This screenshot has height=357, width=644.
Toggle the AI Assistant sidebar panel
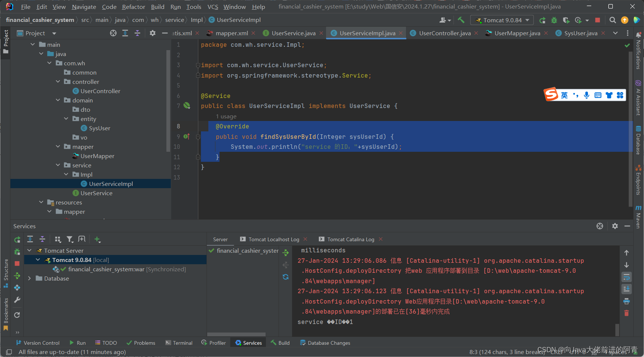click(638, 98)
